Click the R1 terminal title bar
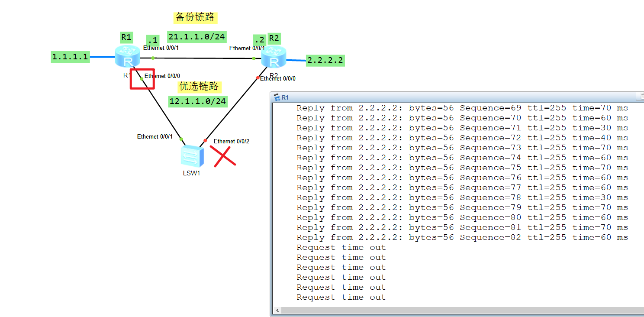Viewport: 644px width, 317px height. pyautogui.click(x=433, y=97)
